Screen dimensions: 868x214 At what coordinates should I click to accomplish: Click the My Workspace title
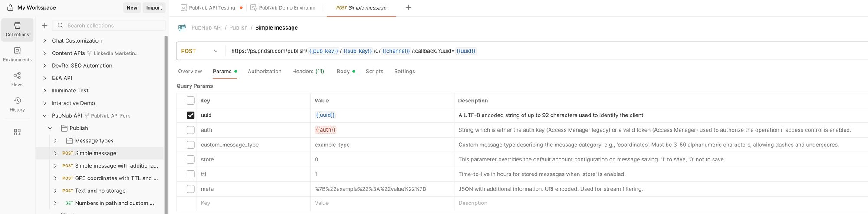[36, 7]
